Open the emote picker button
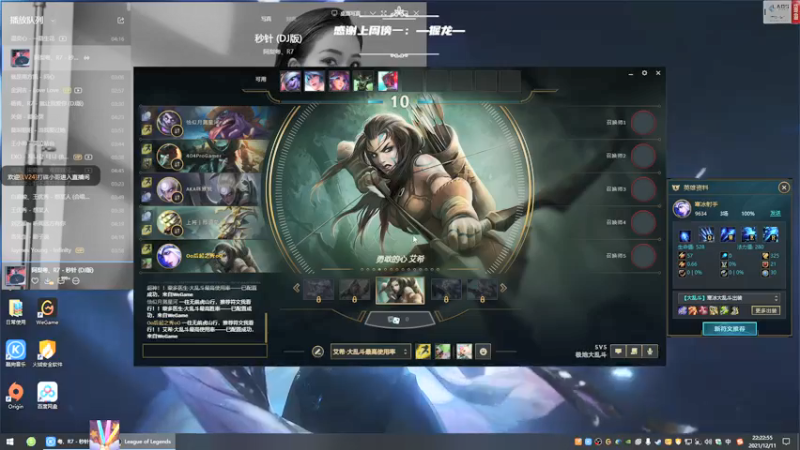The height and width of the screenshot is (450, 800). (x=483, y=352)
